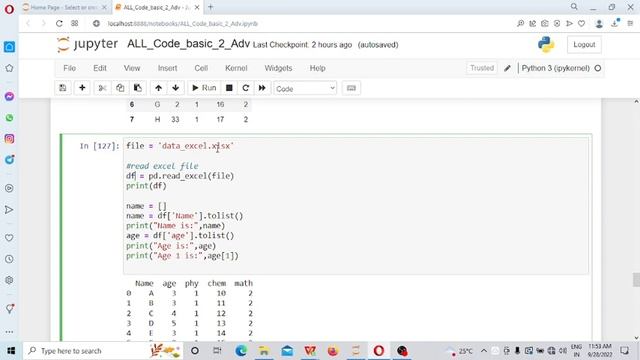
Task: Open bookmarks heart in Opera sidebar
Action: click(x=9, y=238)
